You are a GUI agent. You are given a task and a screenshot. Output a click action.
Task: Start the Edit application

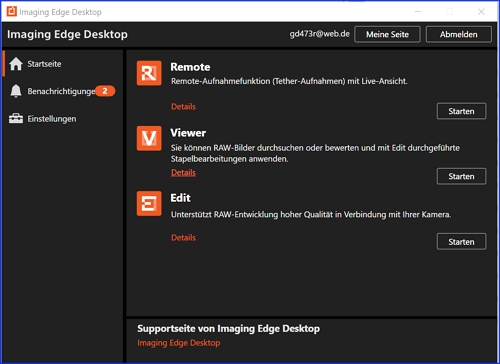pyautogui.click(x=461, y=241)
